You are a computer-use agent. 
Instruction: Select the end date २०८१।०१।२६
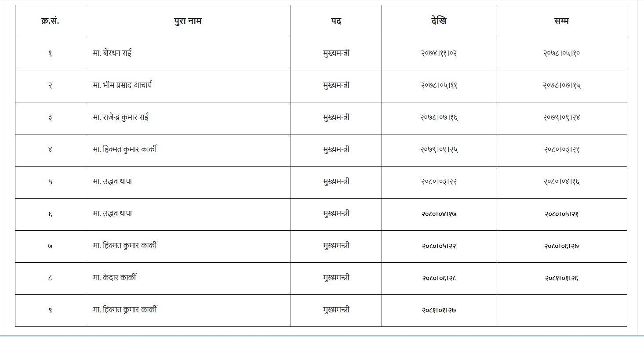[x=561, y=278]
